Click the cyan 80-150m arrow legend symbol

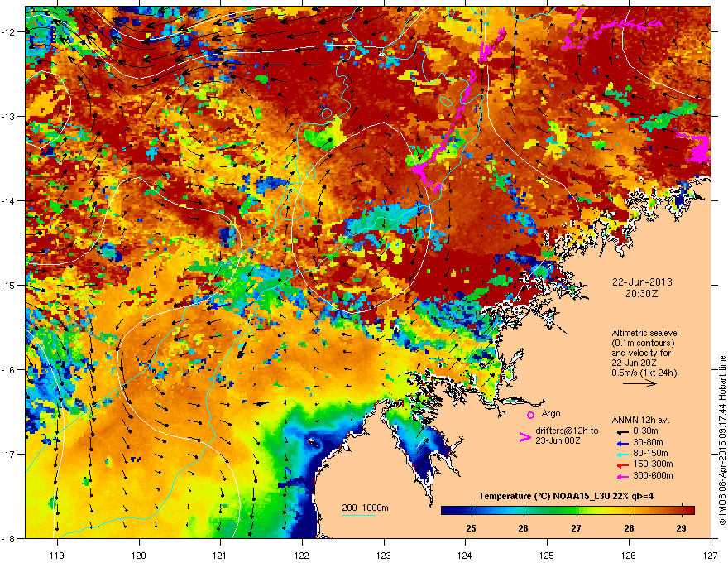point(622,455)
